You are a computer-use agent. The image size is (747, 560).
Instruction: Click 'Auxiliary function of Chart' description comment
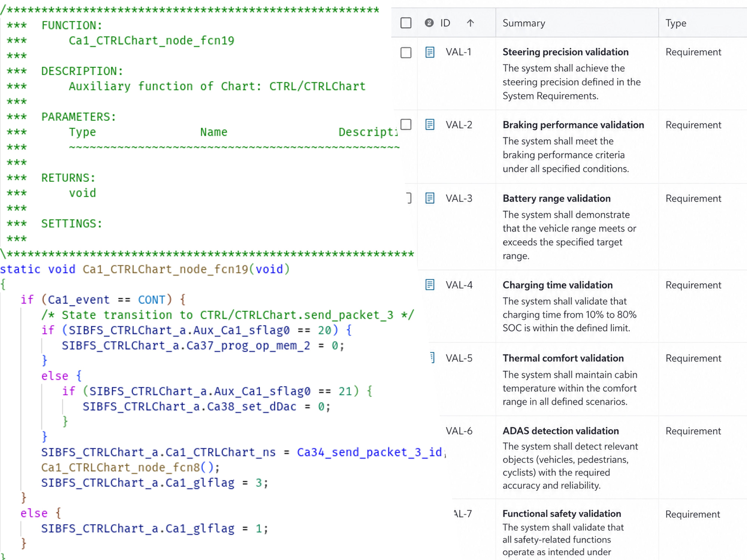click(217, 86)
